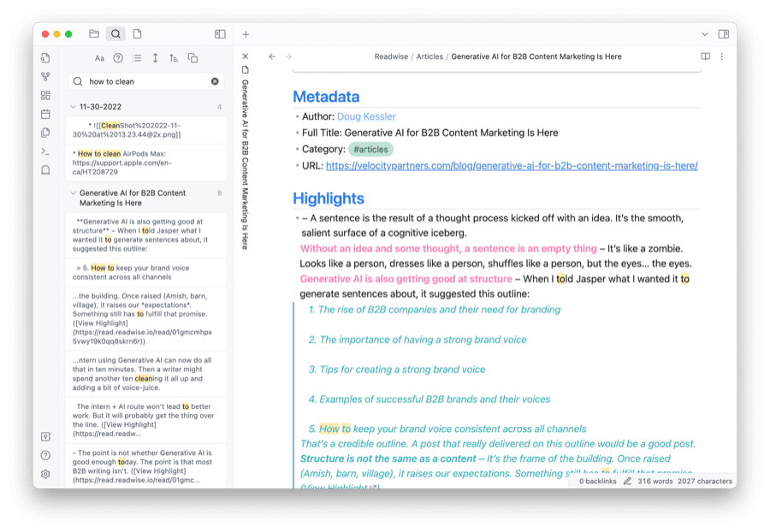
Task: Open the quick switcher ribbon icon
Action: point(45,58)
